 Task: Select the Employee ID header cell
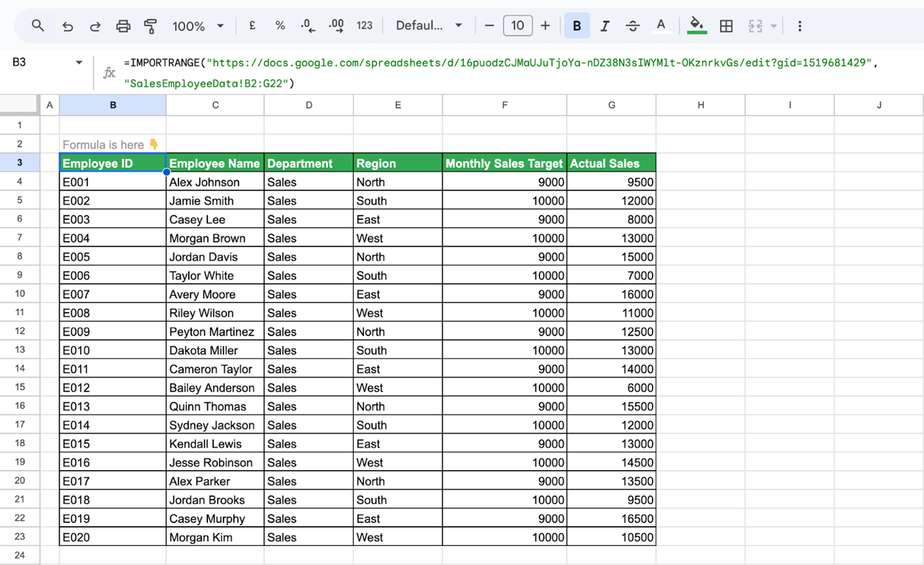(x=113, y=163)
